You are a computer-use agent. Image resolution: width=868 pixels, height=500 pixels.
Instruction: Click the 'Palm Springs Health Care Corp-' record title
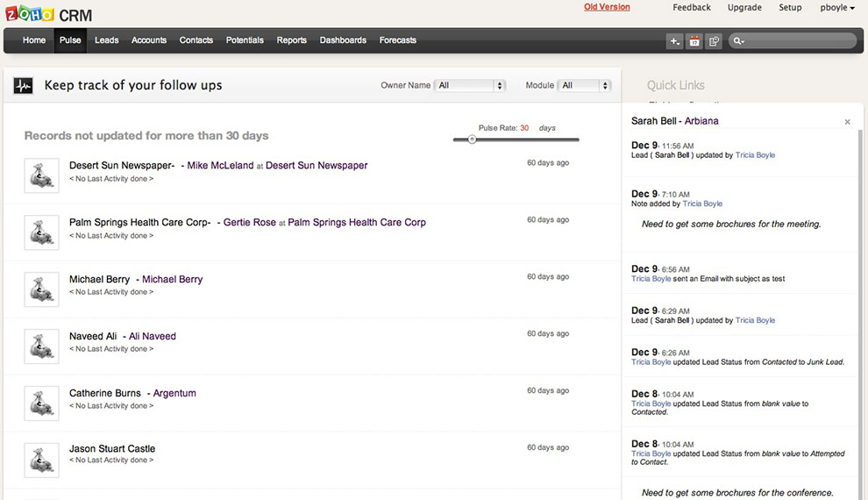click(140, 223)
